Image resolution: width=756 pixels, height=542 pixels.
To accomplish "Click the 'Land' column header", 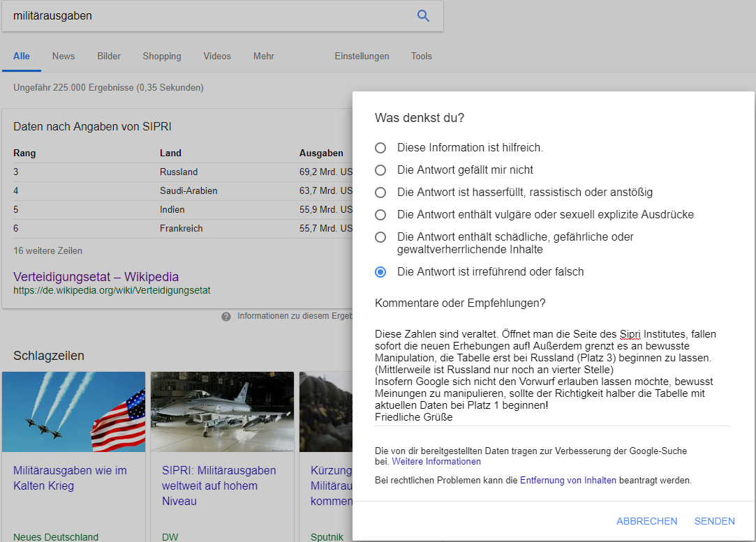I will (171, 153).
